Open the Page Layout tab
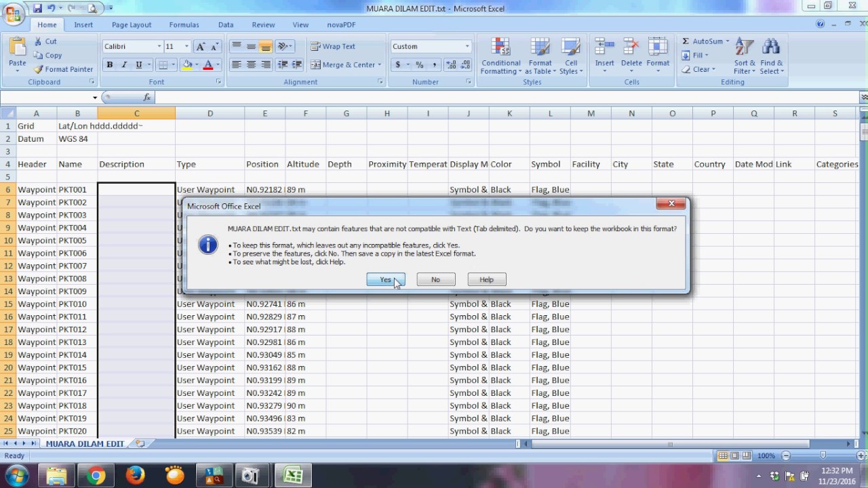The width and height of the screenshot is (868, 488). (x=132, y=24)
